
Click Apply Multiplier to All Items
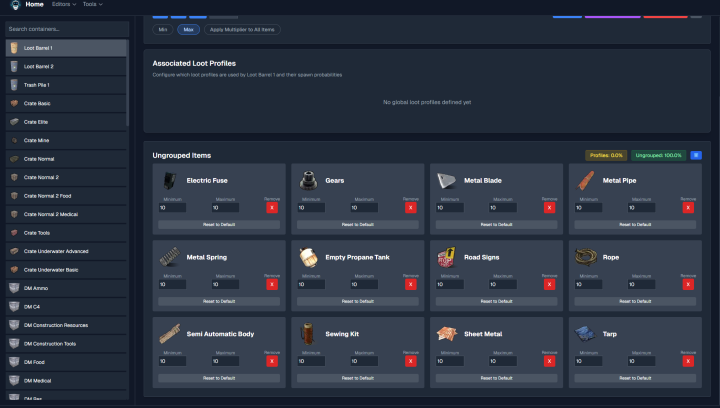coord(242,29)
